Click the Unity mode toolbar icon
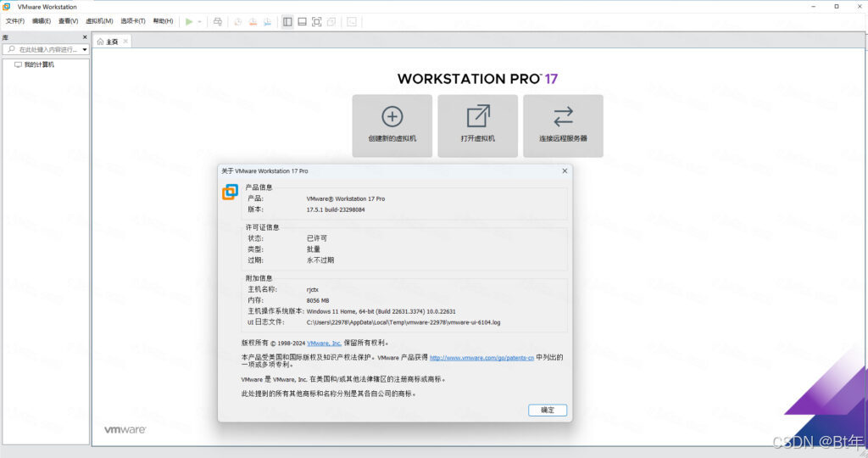Screen dimensions: 868x458 [x=331, y=21]
